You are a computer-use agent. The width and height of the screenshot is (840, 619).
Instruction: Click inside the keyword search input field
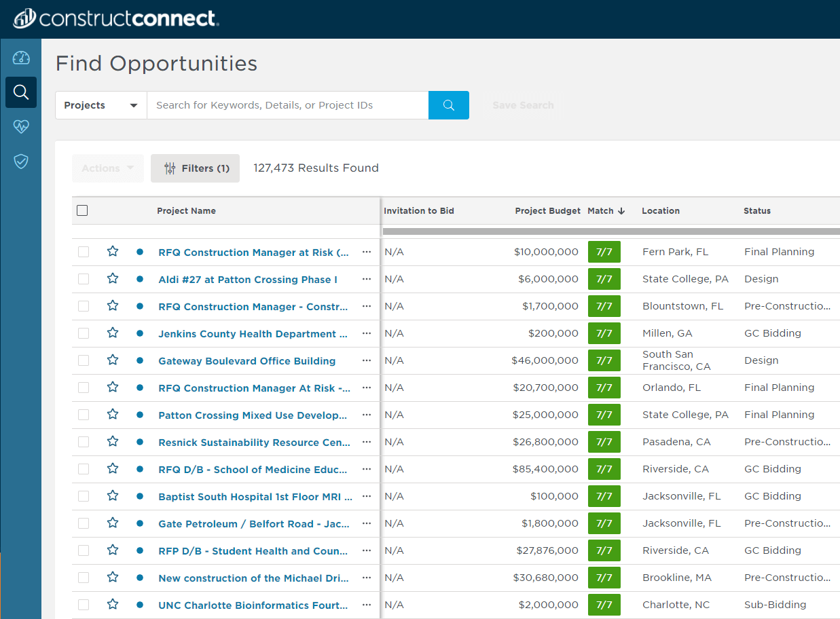click(285, 105)
